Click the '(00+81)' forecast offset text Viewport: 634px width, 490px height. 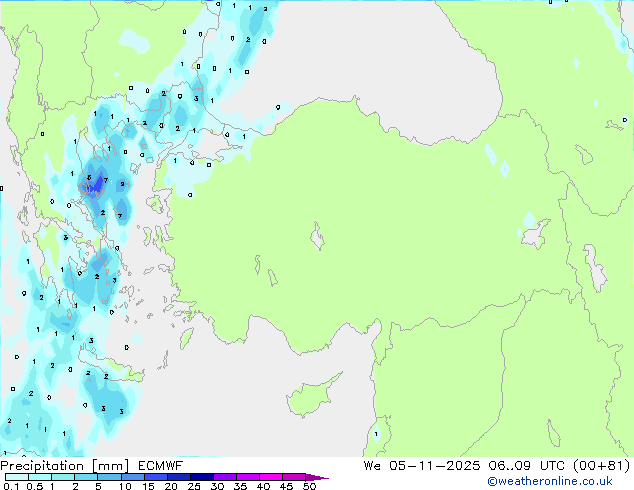(x=602, y=466)
